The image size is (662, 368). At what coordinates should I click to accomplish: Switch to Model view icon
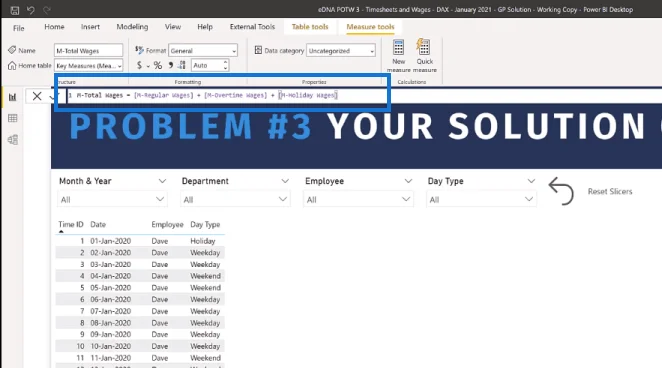click(x=13, y=140)
